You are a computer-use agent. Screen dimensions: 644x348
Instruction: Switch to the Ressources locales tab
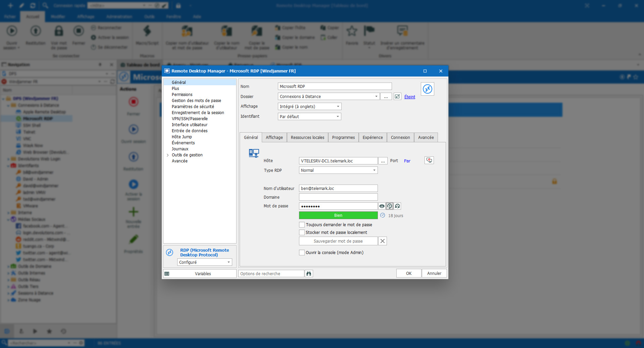[x=307, y=138]
